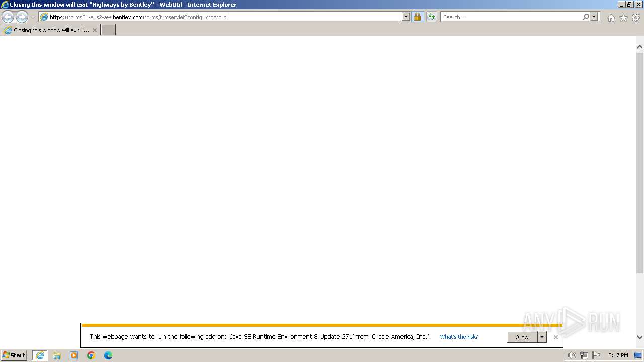Restore down the Internet Explorer window

coord(629,4)
